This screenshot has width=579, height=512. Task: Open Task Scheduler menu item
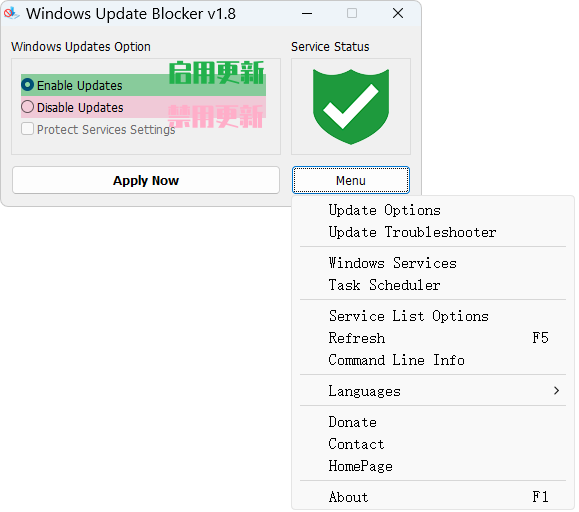[433, 285]
